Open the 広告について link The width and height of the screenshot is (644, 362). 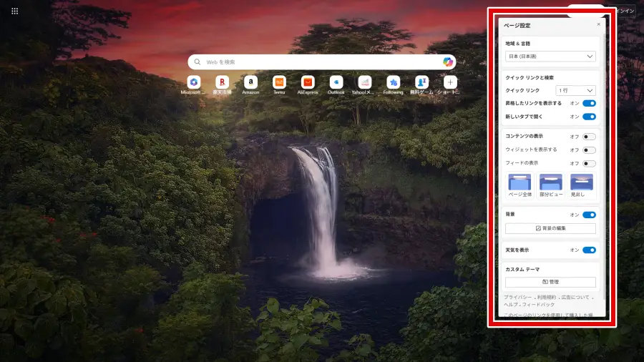575,297
